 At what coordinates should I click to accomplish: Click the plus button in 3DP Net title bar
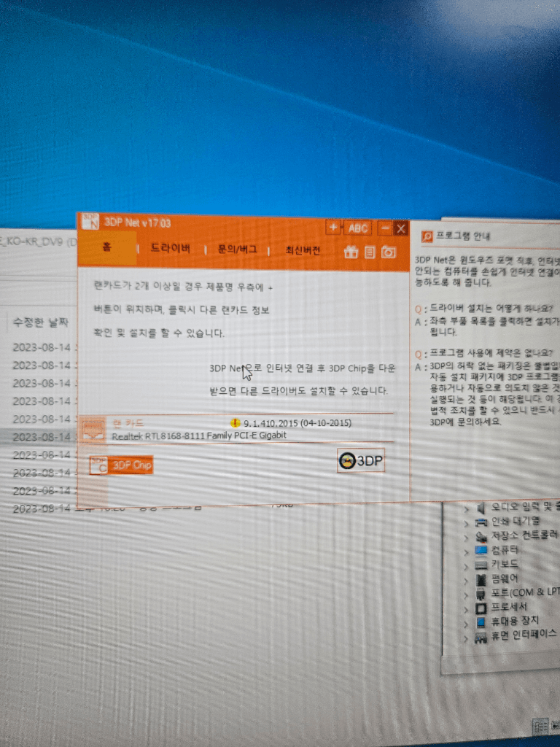pyautogui.click(x=332, y=228)
